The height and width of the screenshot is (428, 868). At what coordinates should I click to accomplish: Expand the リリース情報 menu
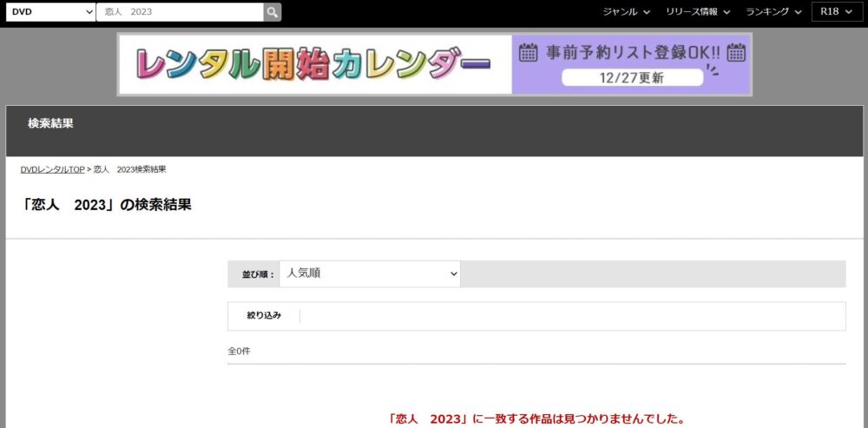[x=698, y=11]
